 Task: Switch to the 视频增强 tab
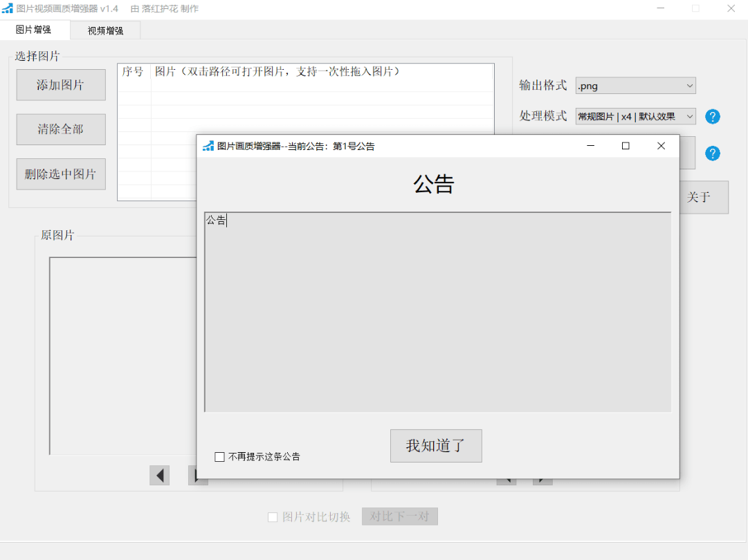[x=104, y=30]
